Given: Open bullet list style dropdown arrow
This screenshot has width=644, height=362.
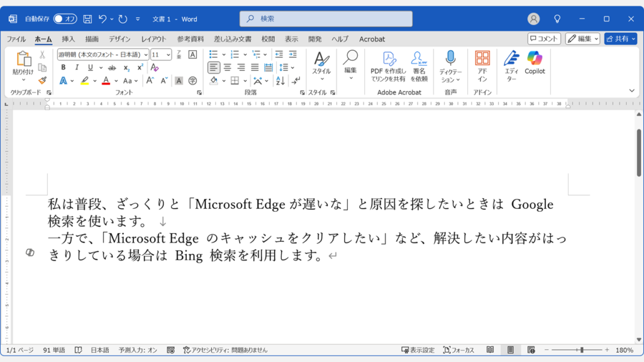Looking at the screenshot, I should point(224,55).
